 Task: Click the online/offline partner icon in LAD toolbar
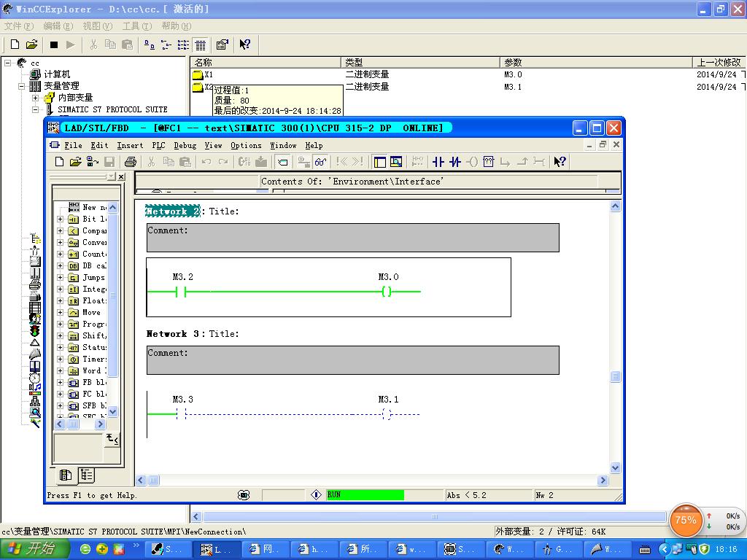(x=93, y=162)
